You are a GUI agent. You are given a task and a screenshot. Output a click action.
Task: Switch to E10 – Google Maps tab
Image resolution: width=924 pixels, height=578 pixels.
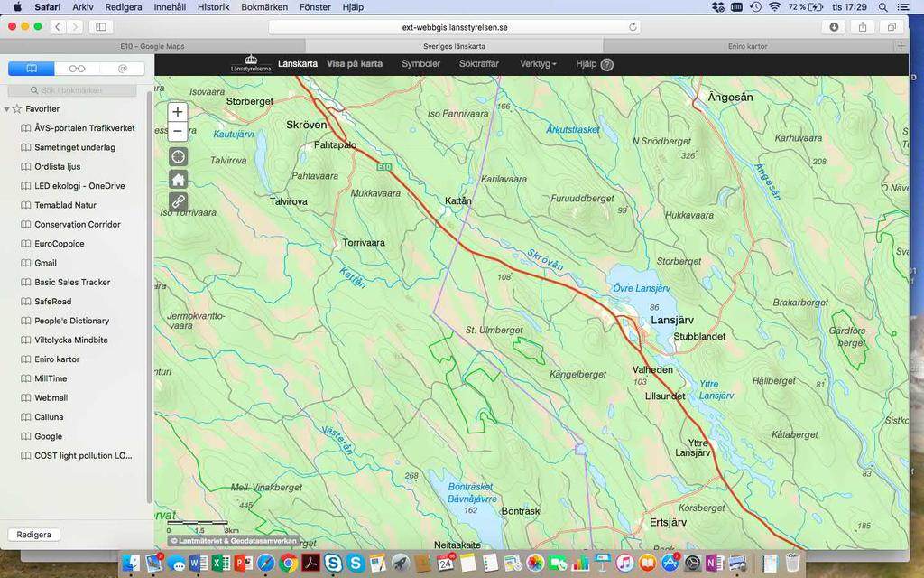click(152, 46)
